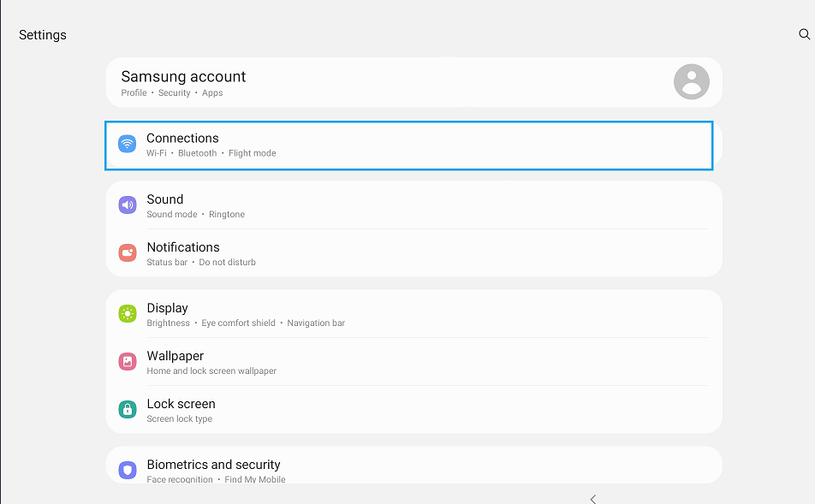Open the Samsung account profile avatar
The height and width of the screenshot is (504, 815).
[x=691, y=81]
